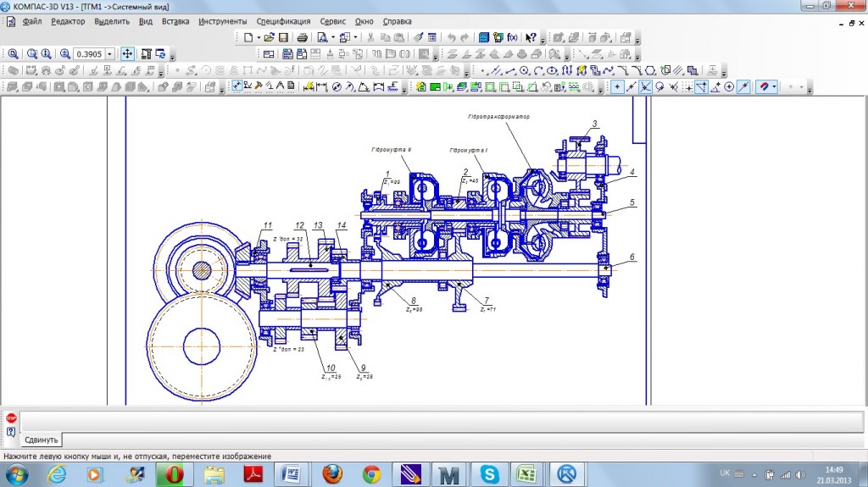Expand the dimensions toolbar options arrow
Screen dimensions: 868x487
click(404, 89)
